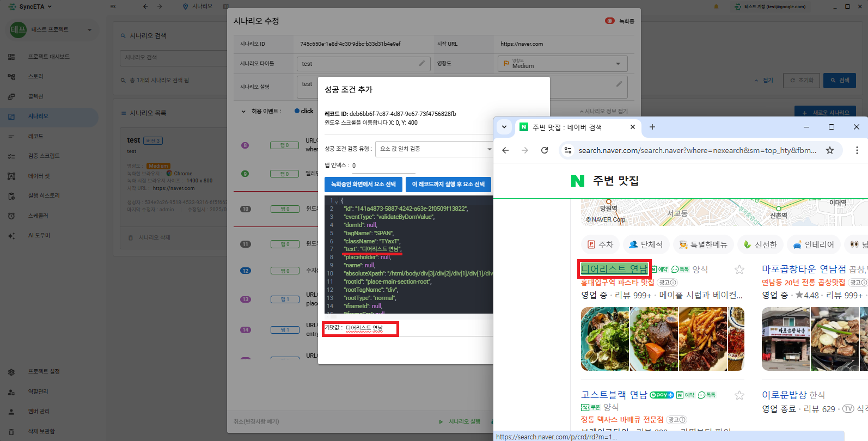Collapse the sidebar with the menu icon

[113, 7]
